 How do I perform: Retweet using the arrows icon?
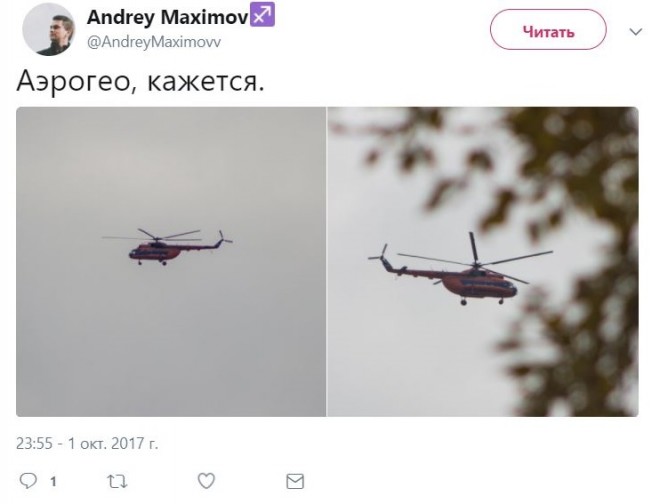117,481
